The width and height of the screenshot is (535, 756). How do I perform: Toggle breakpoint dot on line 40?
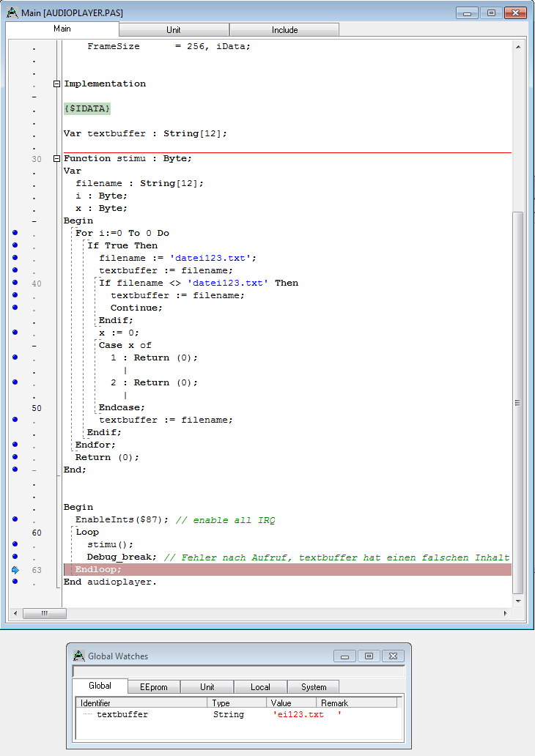click(15, 283)
